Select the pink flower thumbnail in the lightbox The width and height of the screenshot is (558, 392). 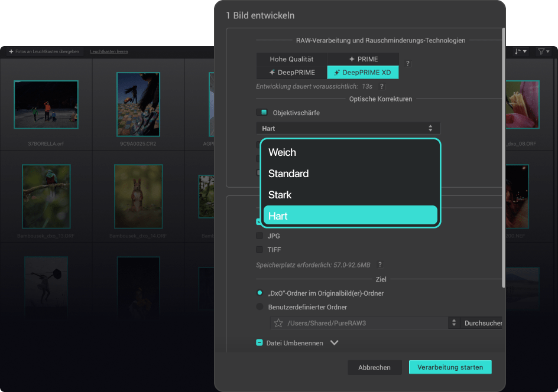[522, 104]
